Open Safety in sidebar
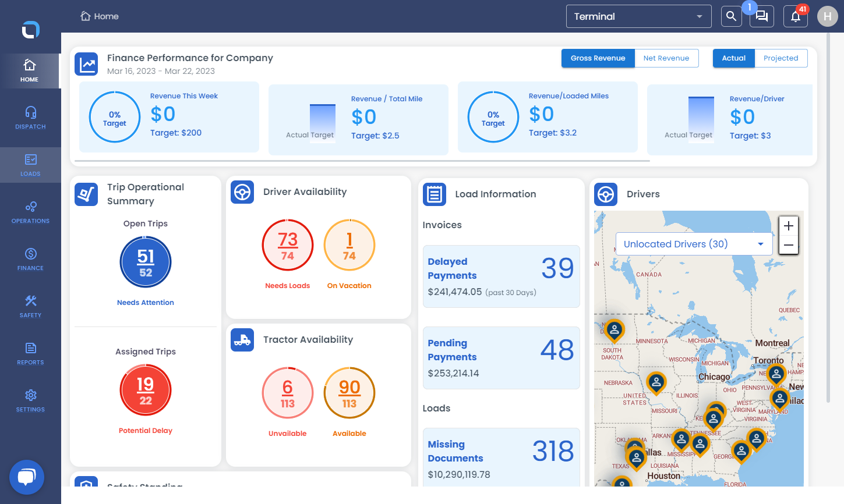This screenshot has height=504, width=844. click(x=30, y=307)
